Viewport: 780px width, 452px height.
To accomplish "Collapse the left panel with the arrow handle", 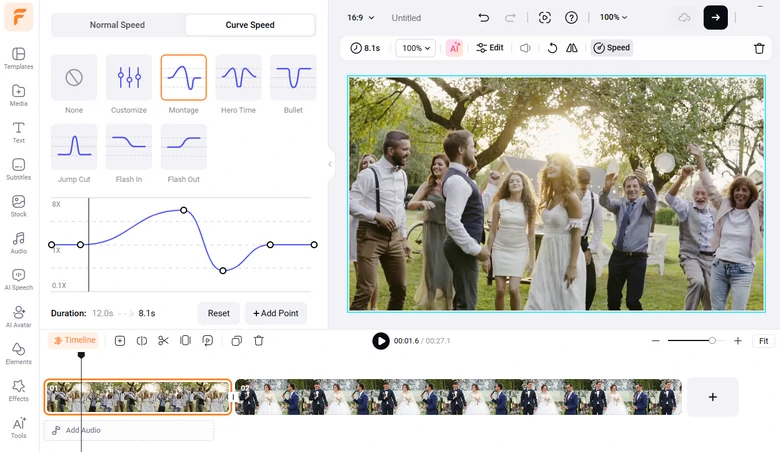I will (330, 164).
